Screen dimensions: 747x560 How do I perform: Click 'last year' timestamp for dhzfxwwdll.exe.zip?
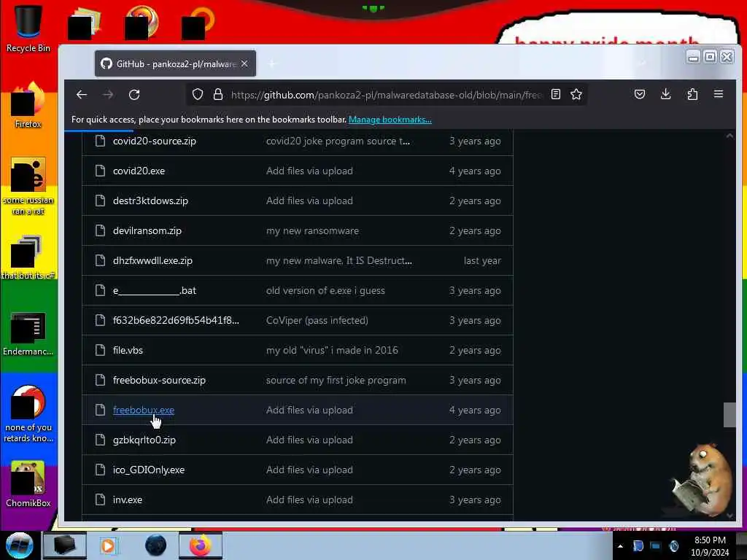click(482, 261)
